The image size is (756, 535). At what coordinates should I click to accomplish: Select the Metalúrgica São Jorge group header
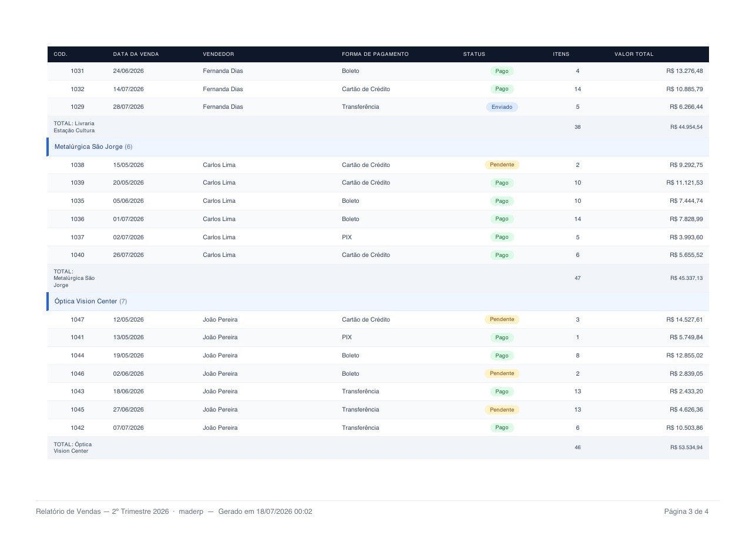(378, 146)
